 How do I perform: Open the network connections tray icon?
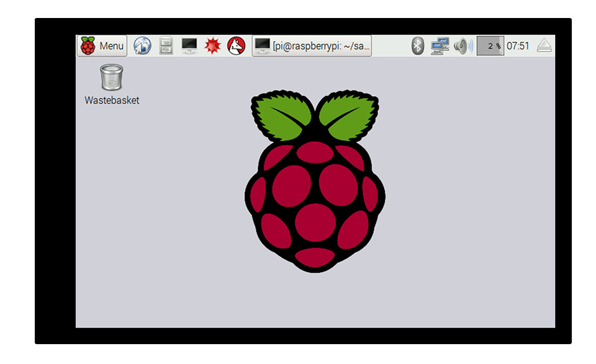tap(440, 46)
